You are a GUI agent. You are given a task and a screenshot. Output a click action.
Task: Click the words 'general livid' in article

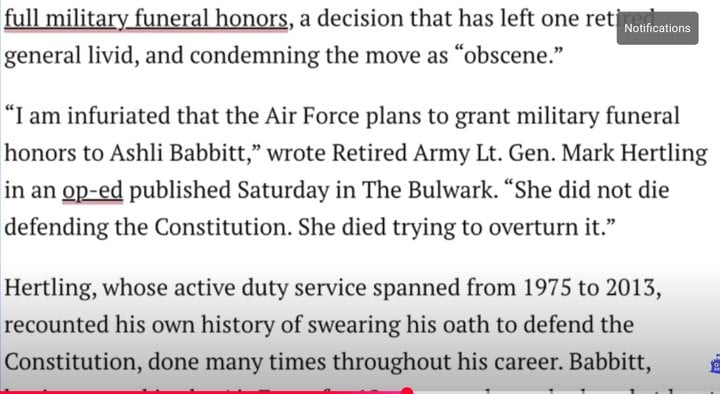pos(69,56)
